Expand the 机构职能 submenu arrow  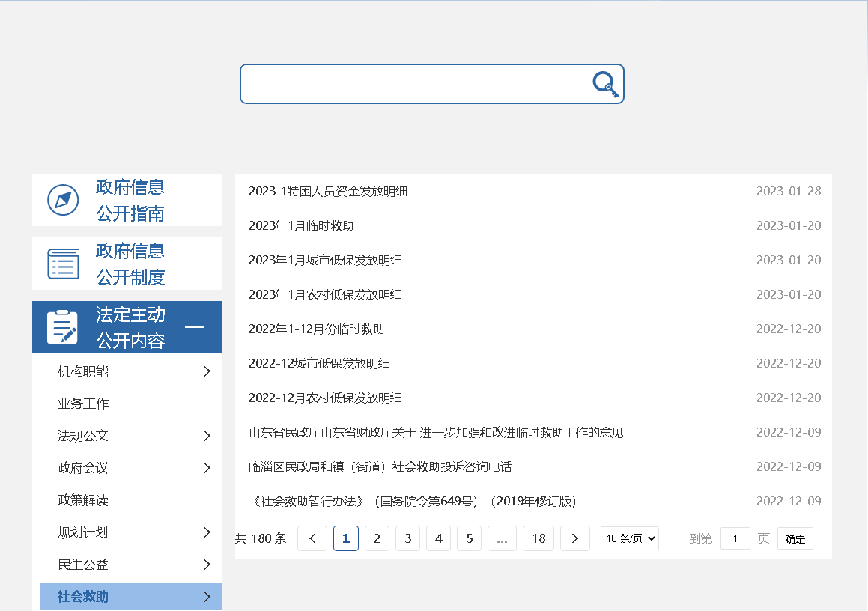coord(207,371)
